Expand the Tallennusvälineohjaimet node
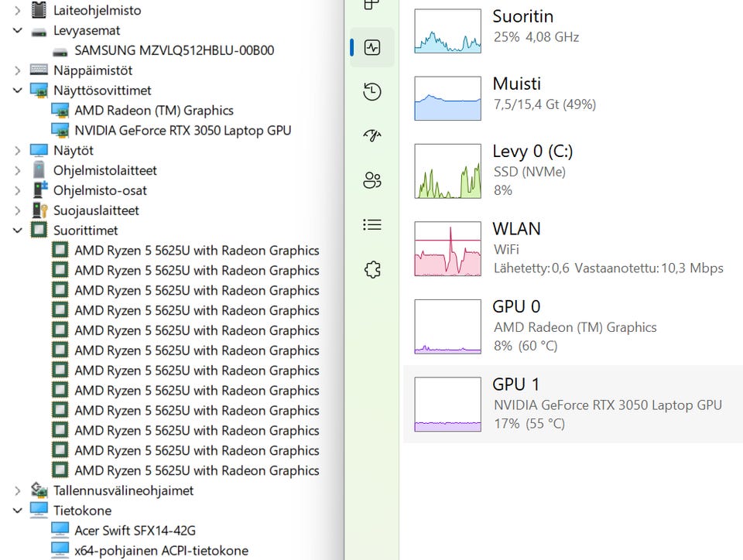Viewport: 743px width, 560px height. pyautogui.click(x=17, y=490)
